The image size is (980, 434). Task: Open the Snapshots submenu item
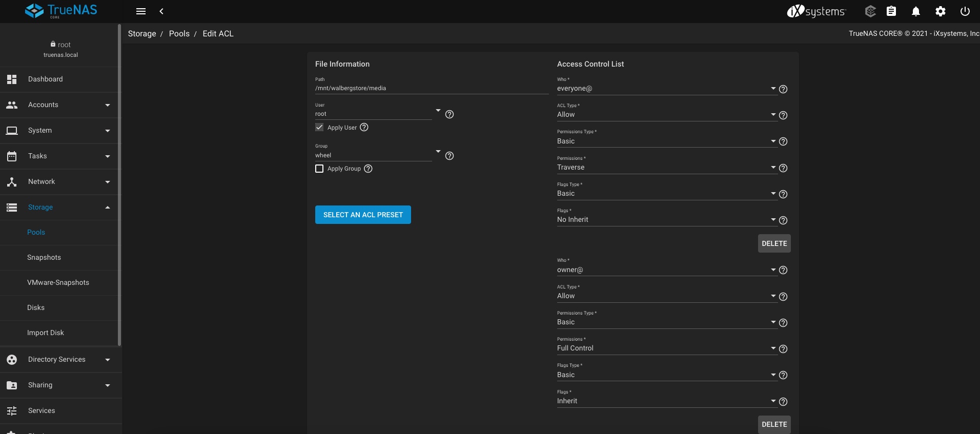[x=59, y=257]
